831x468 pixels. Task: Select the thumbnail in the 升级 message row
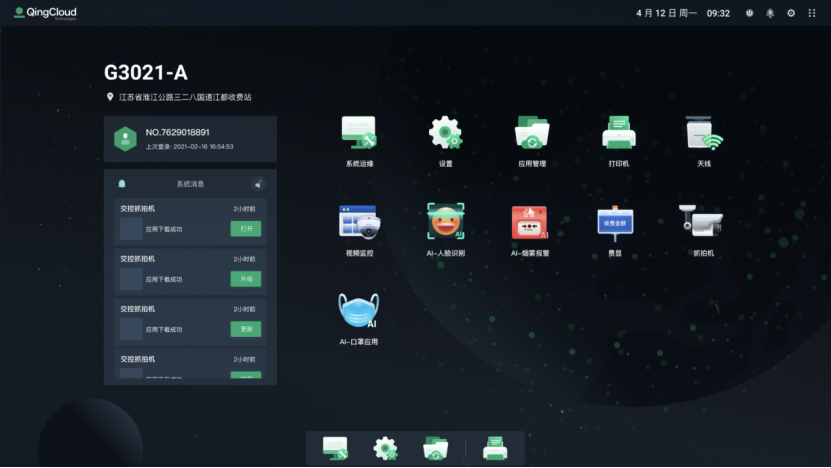131,279
